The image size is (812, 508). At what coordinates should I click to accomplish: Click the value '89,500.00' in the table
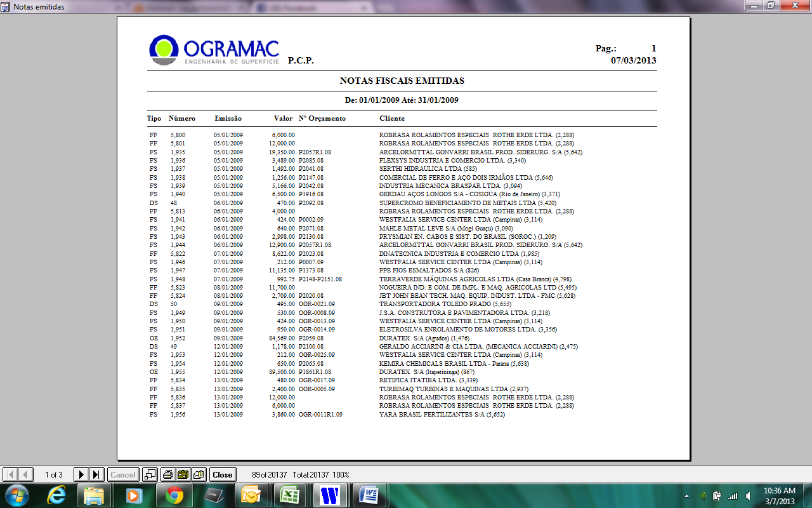282,372
